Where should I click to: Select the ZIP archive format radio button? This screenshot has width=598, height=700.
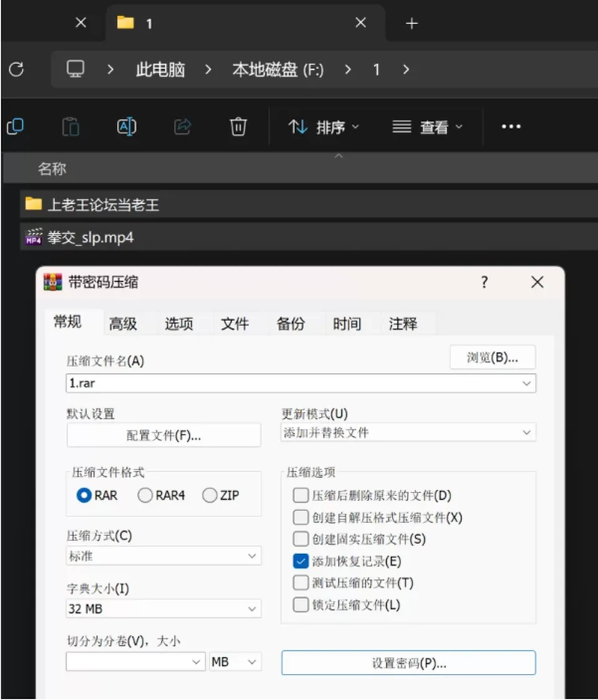pos(210,496)
